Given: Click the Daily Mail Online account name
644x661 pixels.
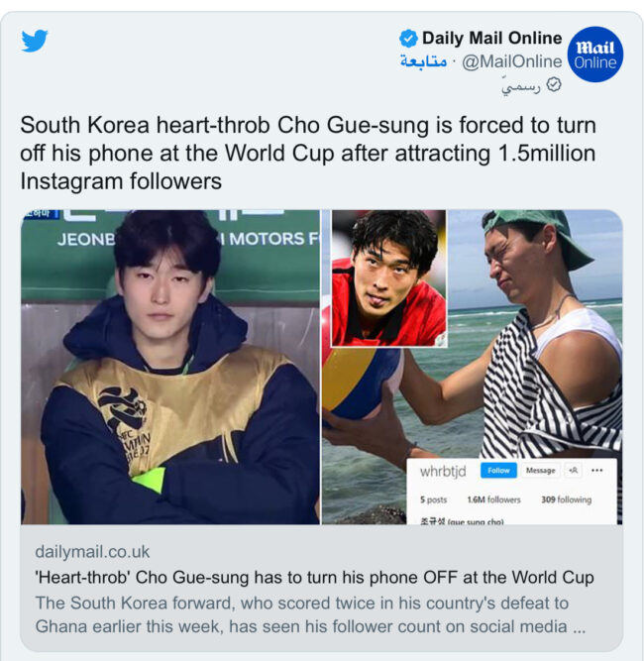Looking at the screenshot, I should click(x=491, y=38).
